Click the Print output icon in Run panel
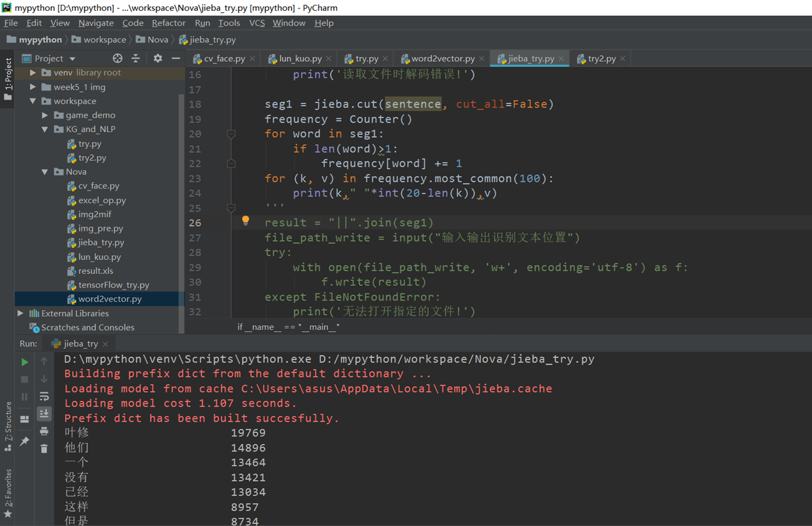This screenshot has height=526, width=812. click(44, 431)
